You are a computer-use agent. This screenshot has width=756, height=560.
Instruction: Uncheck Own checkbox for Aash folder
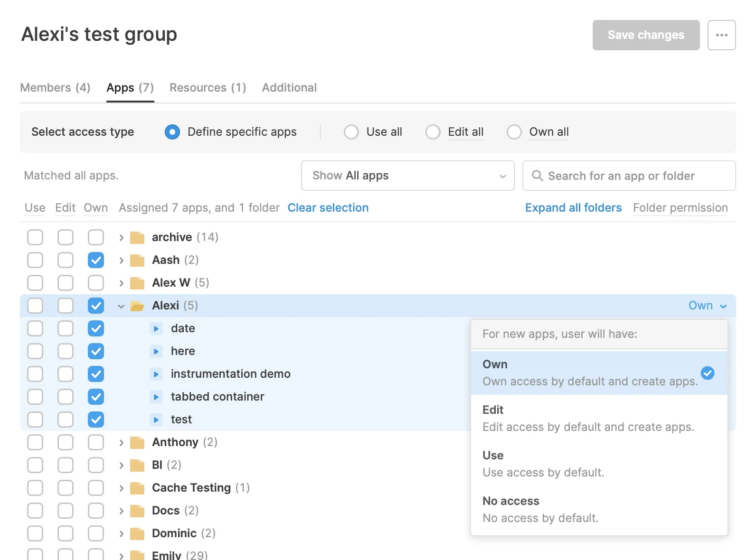[96, 260]
